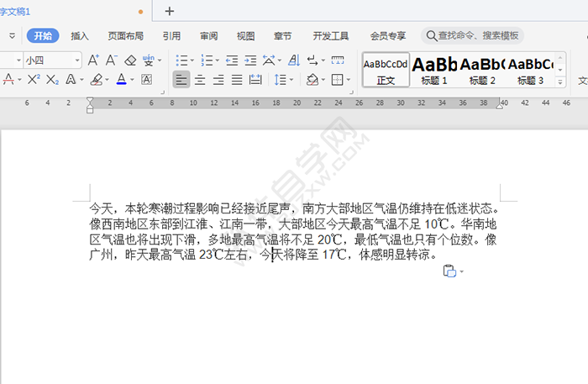
Task: Apply the 标题 3 style
Action: [x=530, y=70]
